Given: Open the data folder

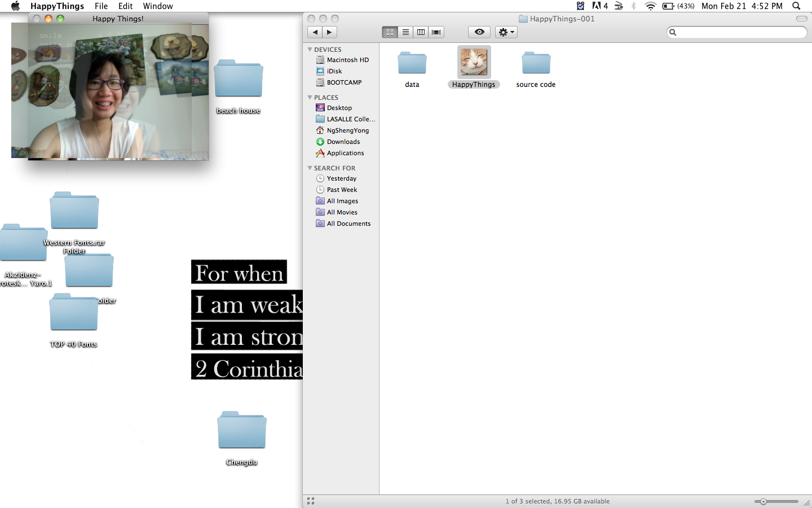Looking at the screenshot, I should pos(412,63).
